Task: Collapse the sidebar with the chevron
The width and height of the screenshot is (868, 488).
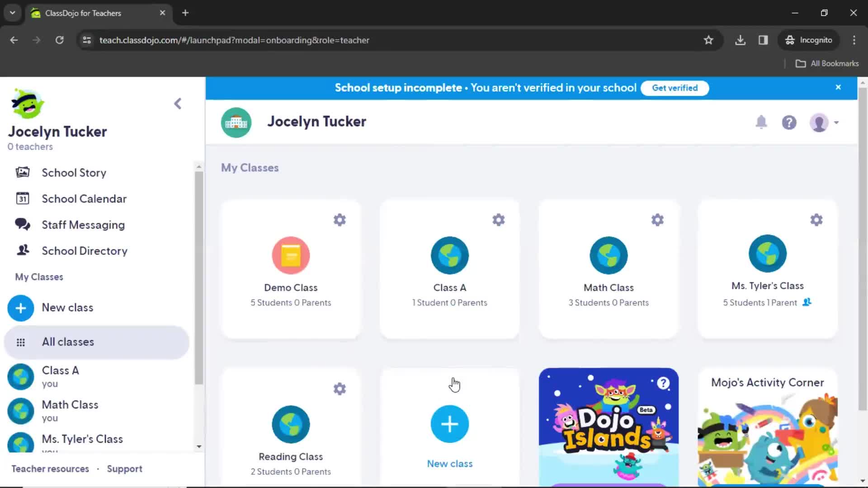Action: 178,103
